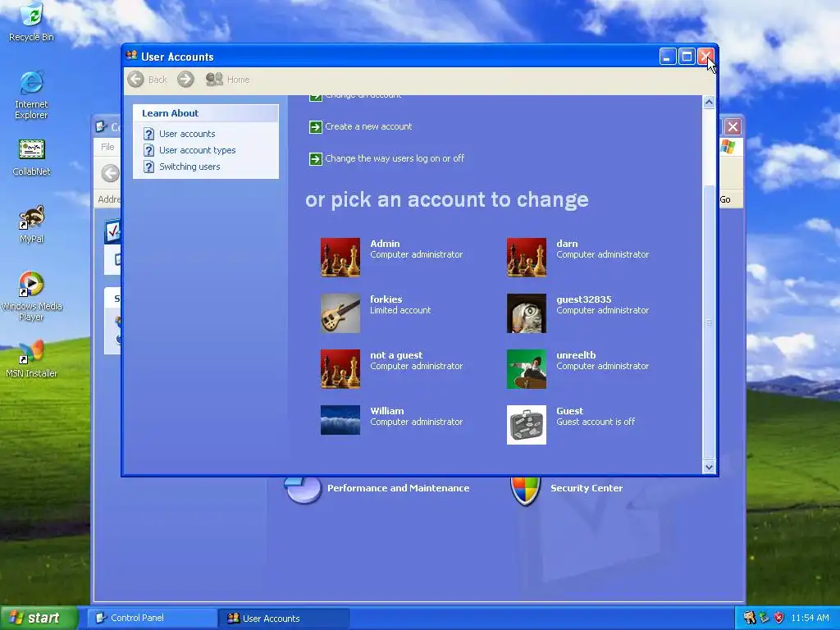
Task: Select the MSN Installer desktop icon
Action: pyautogui.click(x=31, y=358)
